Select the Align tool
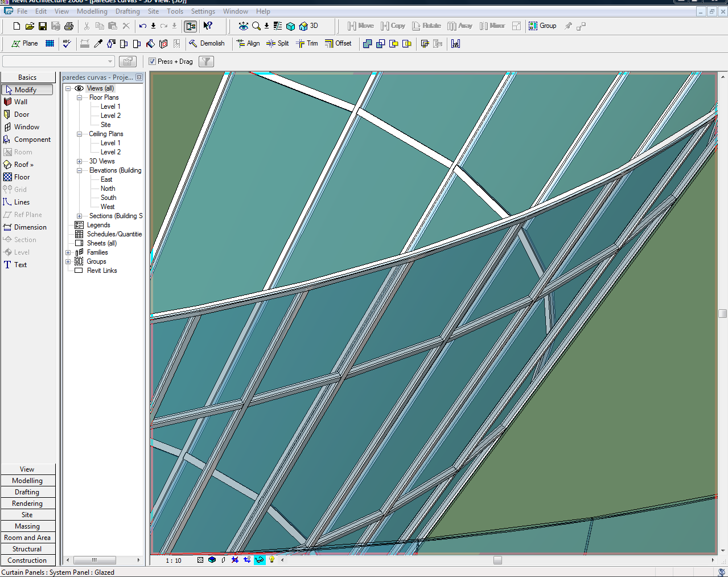728x577 pixels. [x=248, y=43]
